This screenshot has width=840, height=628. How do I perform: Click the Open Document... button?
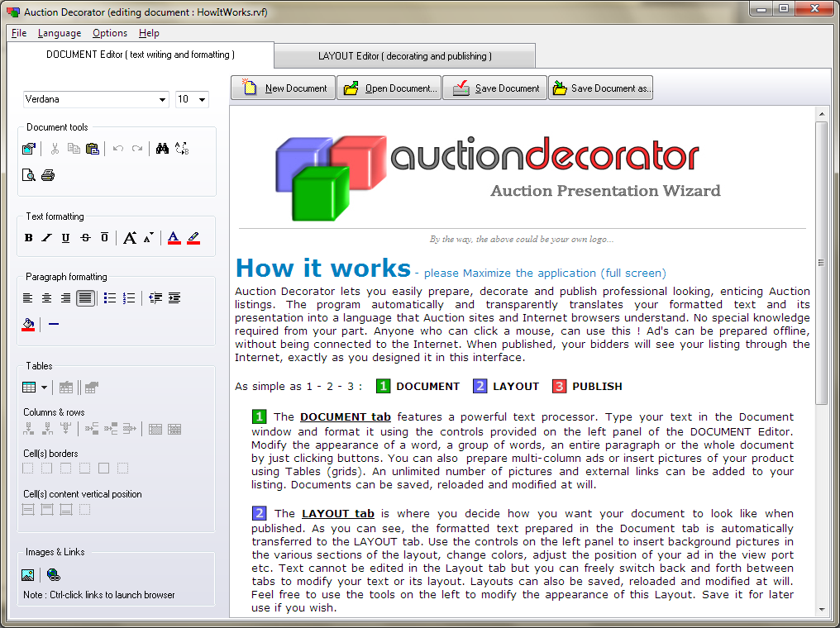(x=389, y=88)
